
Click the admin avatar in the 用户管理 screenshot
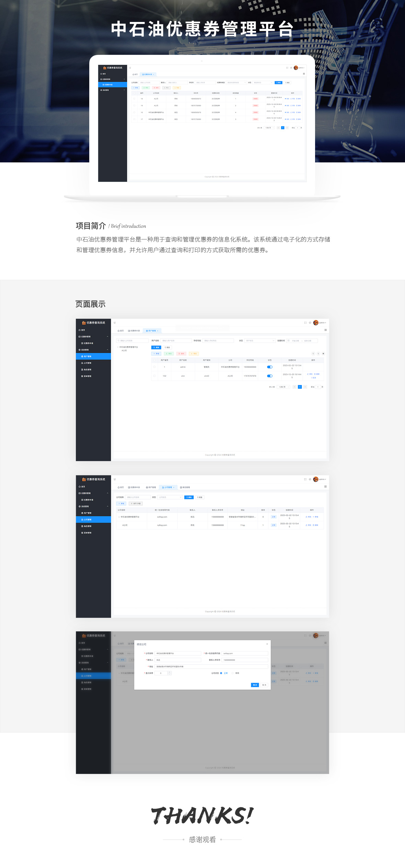pyautogui.click(x=316, y=322)
